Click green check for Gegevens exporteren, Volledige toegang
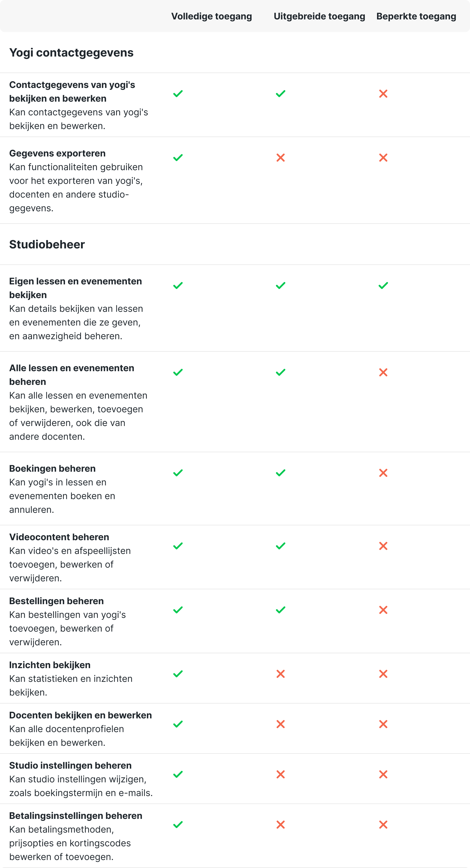Image resolution: width=470 pixels, height=868 pixels. coord(178,158)
